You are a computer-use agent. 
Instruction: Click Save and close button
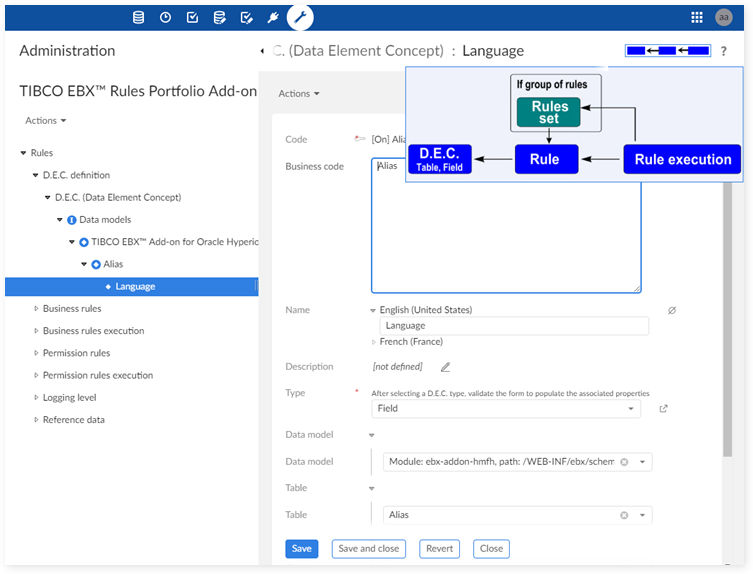(369, 549)
